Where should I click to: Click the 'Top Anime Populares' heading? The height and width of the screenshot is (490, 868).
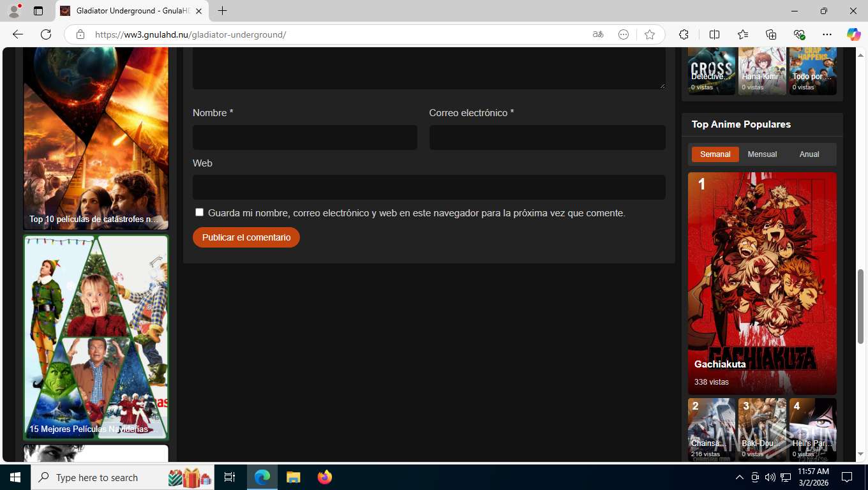741,124
